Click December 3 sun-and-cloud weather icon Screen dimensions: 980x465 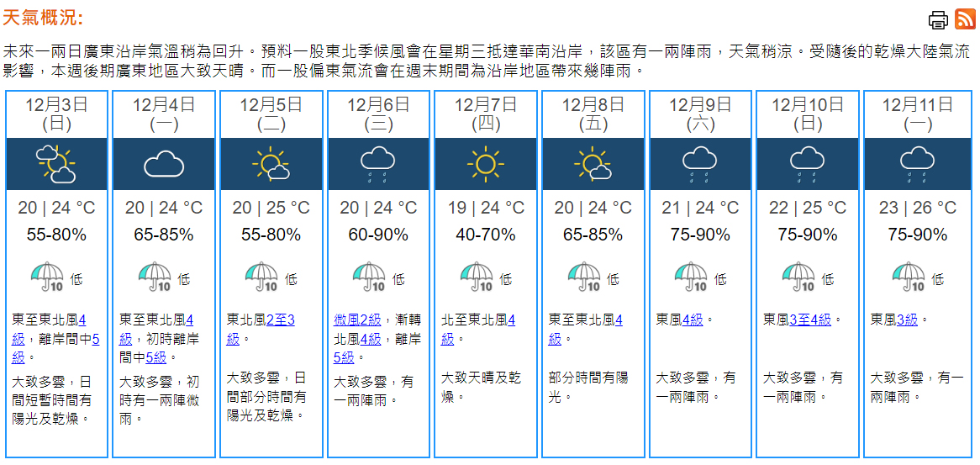[x=56, y=163]
